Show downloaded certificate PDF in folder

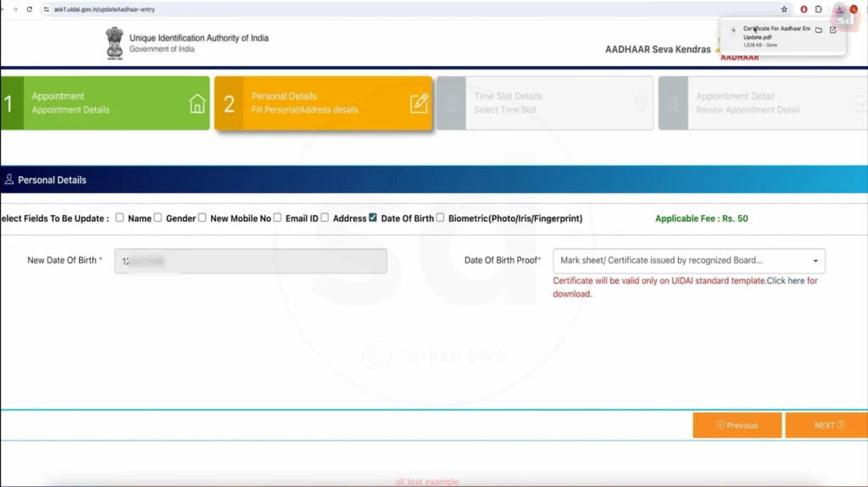(819, 30)
